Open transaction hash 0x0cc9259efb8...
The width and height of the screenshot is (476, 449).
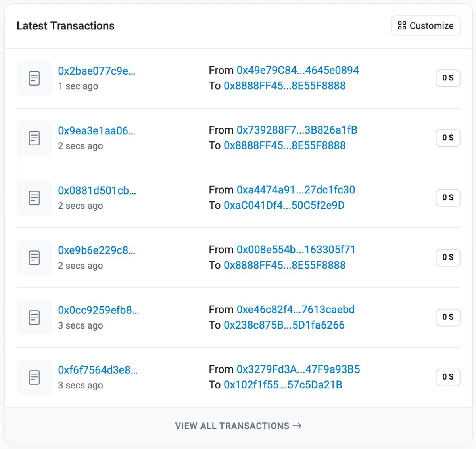pyautogui.click(x=98, y=310)
